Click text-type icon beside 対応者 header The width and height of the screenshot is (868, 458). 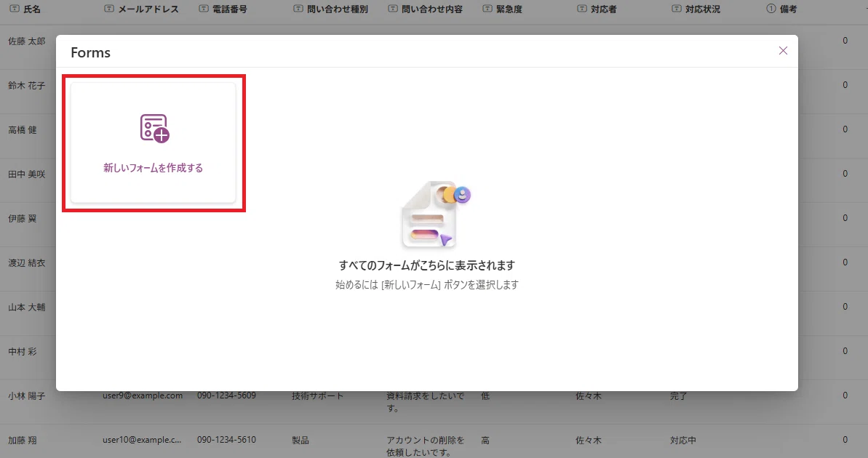click(x=582, y=9)
